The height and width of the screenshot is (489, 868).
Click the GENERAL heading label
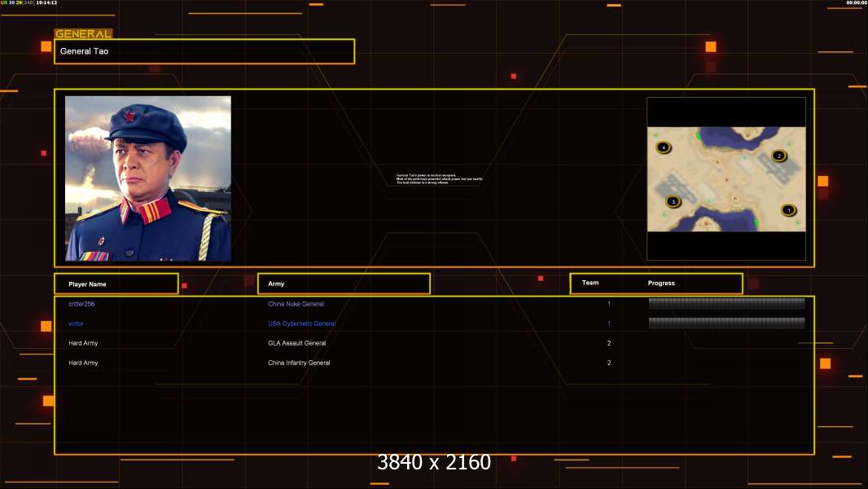pyautogui.click(x=83, y=33)
